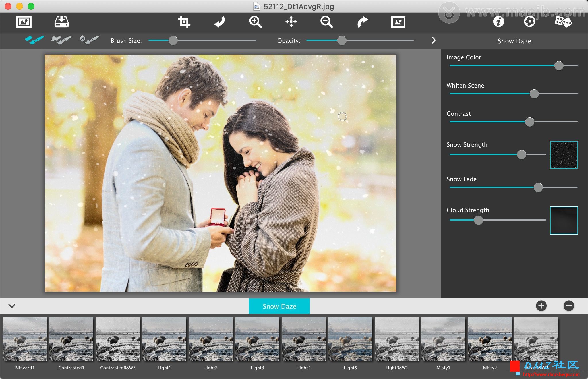
Task: Show original image preview icon
Action: point(398,22)
